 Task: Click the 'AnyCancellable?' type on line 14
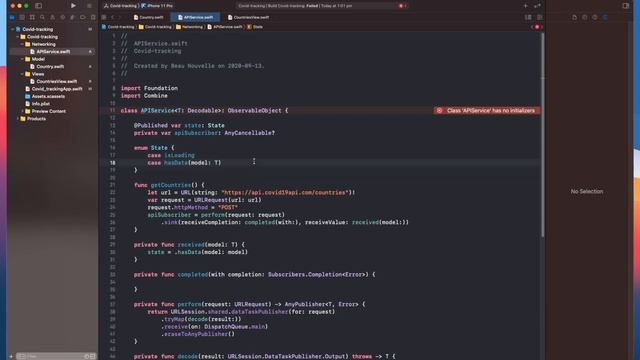249,133
